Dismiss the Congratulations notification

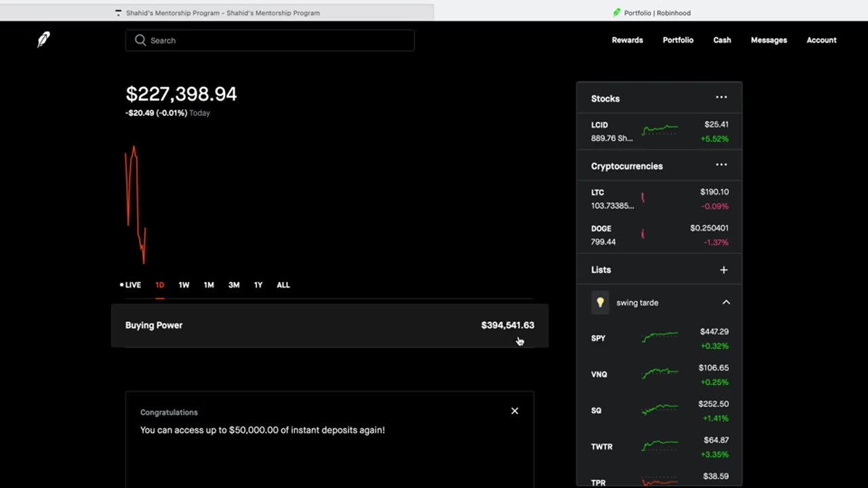point(515,411)
